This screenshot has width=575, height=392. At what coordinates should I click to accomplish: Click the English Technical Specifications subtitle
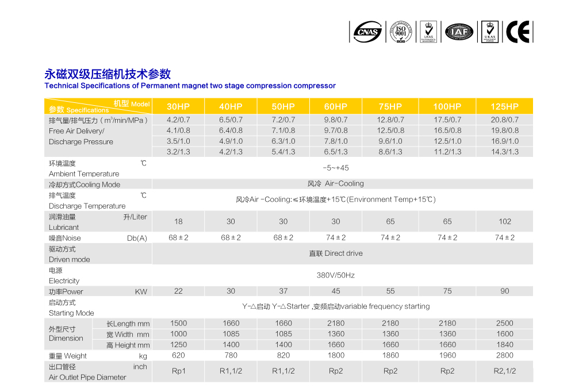click(x=190, y=86)
